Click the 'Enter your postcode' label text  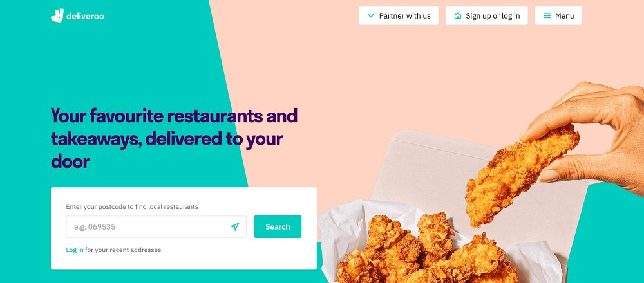(x=132, y=206)
